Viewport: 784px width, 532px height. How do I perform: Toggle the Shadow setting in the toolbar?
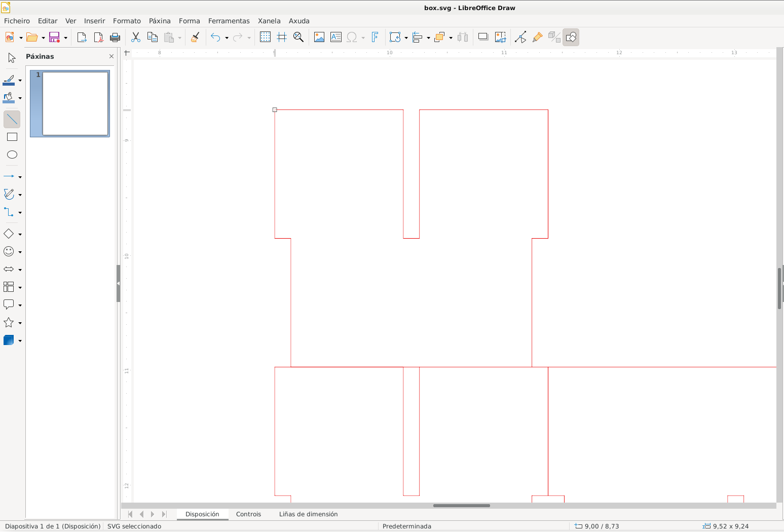coord(482,36)
